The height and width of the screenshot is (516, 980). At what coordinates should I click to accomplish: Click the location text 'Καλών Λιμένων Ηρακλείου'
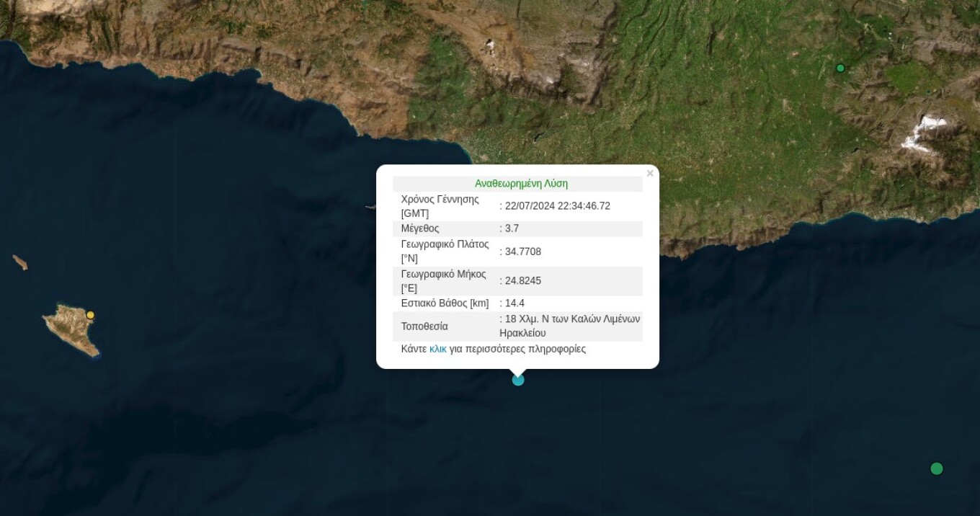point(569,326)
